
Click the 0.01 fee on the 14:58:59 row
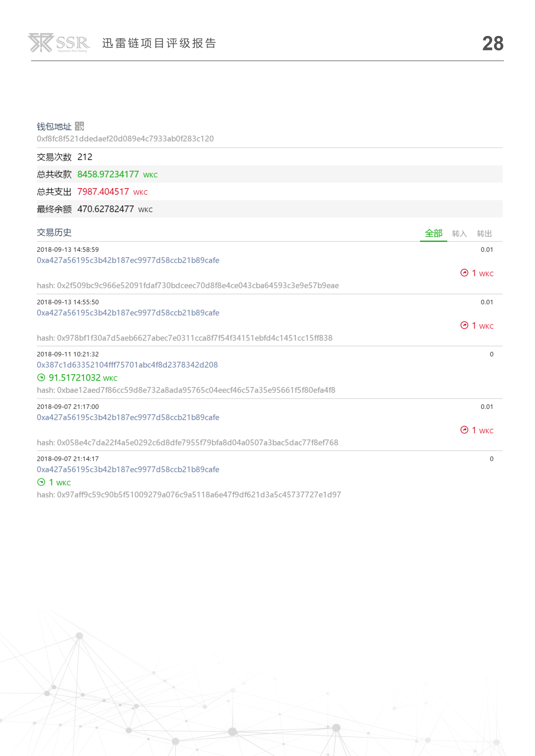click(x=487, y=249)
